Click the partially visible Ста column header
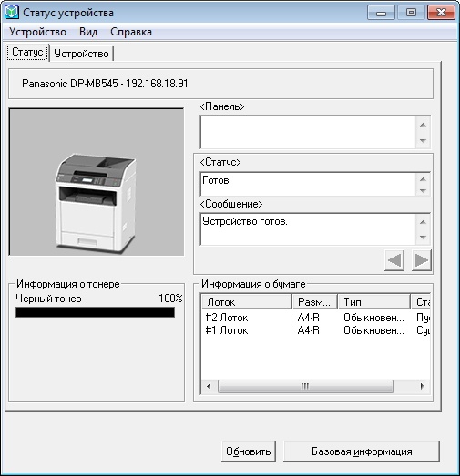 [421, 302]
